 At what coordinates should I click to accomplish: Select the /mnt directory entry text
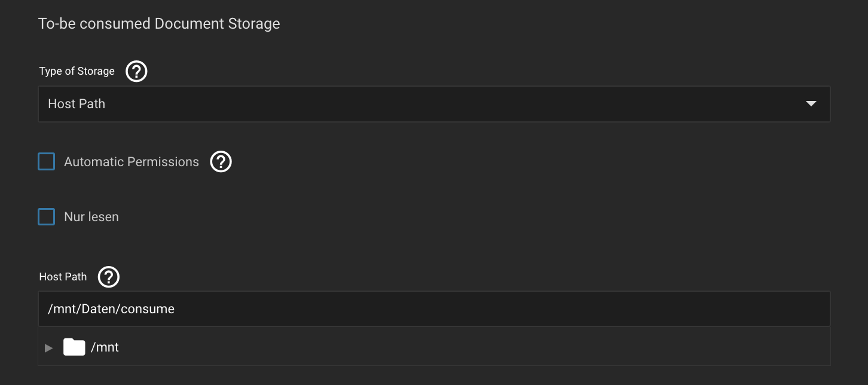pyautogui.click(x=105, y=347)
